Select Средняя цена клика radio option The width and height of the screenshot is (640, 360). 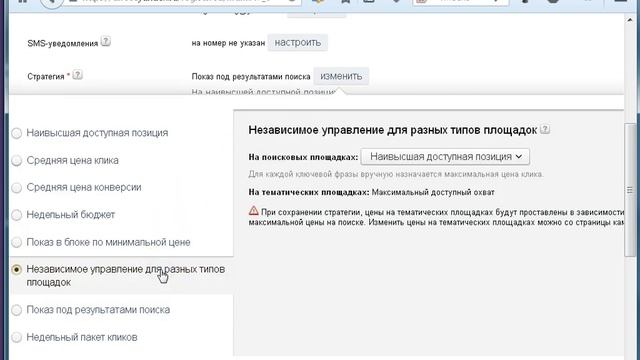[17, 160]
